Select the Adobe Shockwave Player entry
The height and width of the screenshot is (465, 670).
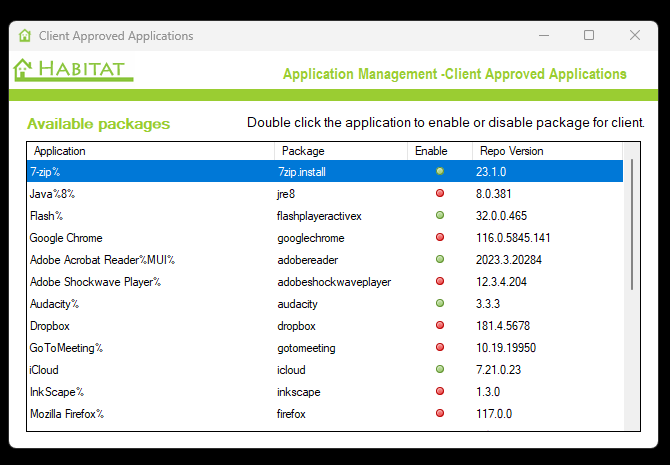(95, 282)
